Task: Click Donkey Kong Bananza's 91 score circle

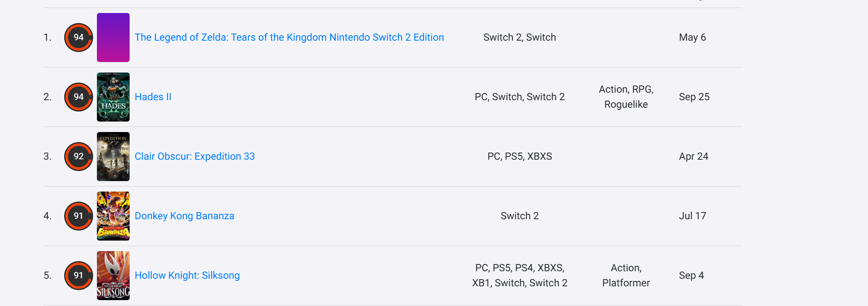Action: 78,216
